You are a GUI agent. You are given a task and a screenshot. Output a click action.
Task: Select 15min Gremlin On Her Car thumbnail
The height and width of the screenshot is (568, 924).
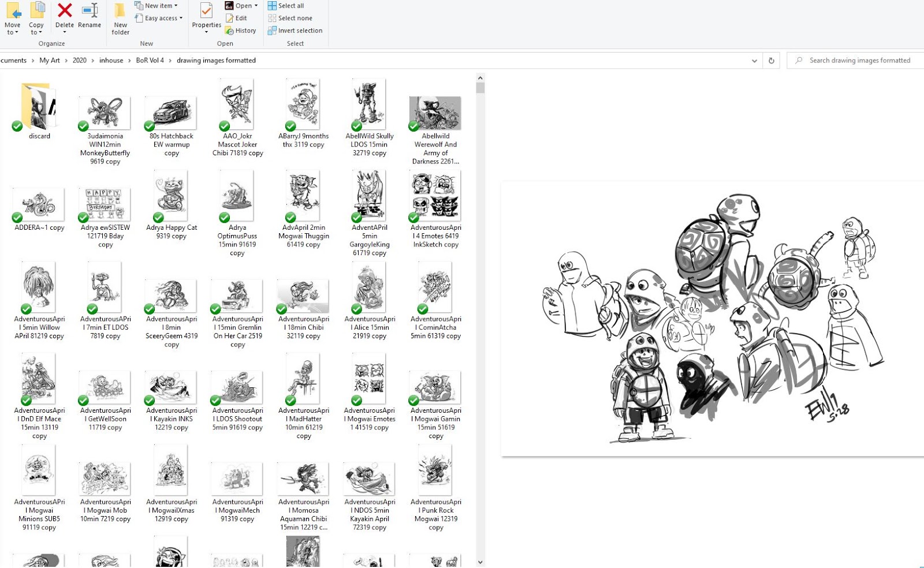[x=237, y=296]
